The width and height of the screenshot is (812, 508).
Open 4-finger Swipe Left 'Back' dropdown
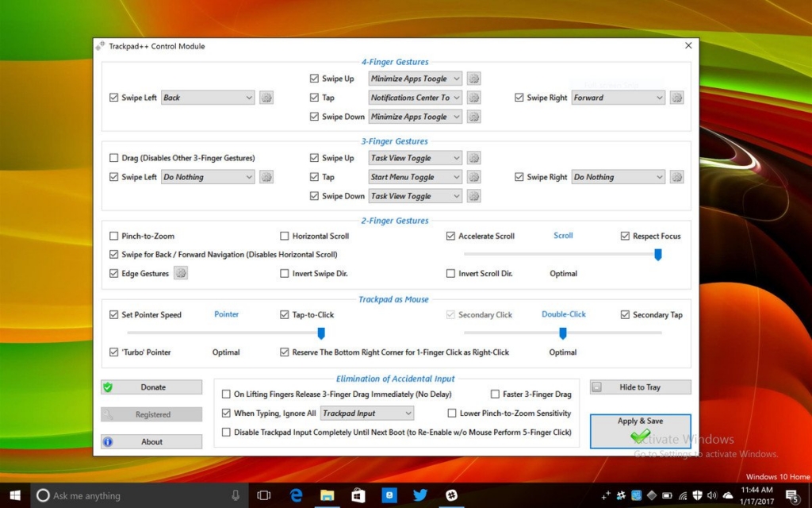208,98
